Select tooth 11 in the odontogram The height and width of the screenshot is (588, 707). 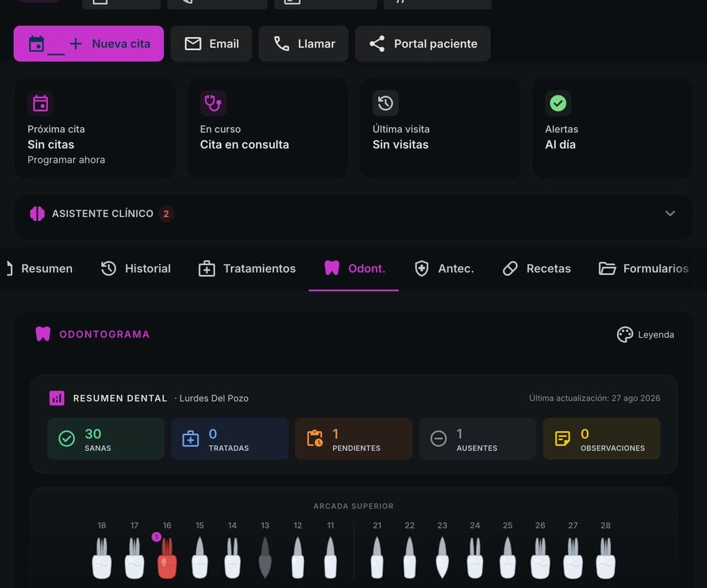click(330, 558)
